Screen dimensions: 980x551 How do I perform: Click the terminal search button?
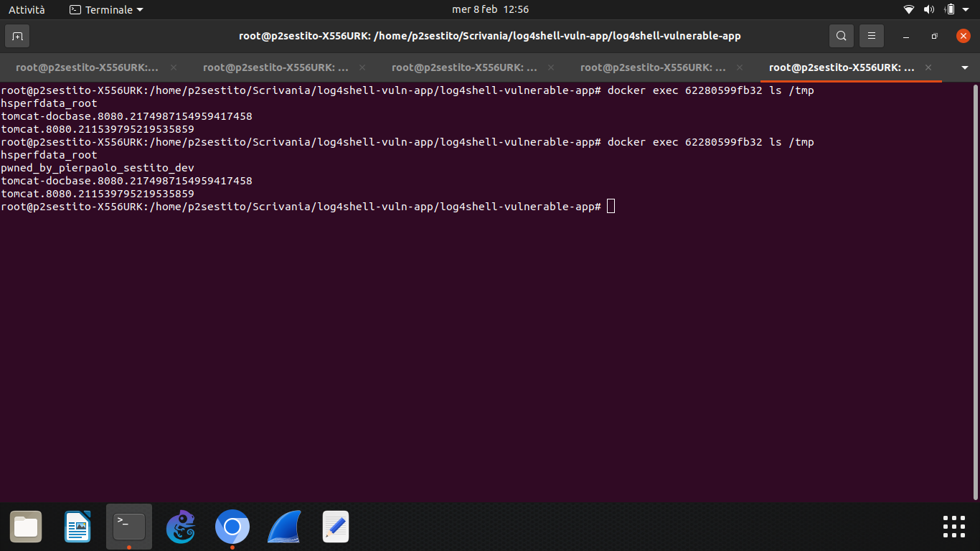tap(842, 36)
